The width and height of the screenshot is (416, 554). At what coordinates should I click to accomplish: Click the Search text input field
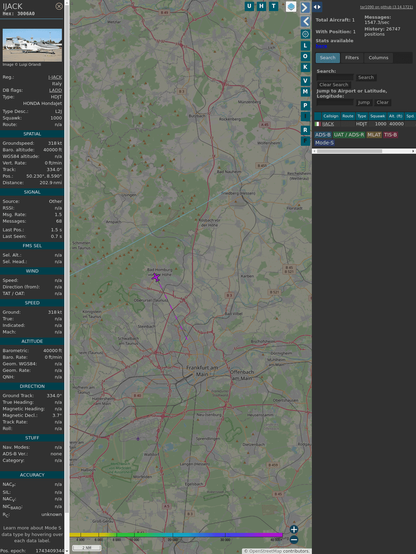pos(335,77)
